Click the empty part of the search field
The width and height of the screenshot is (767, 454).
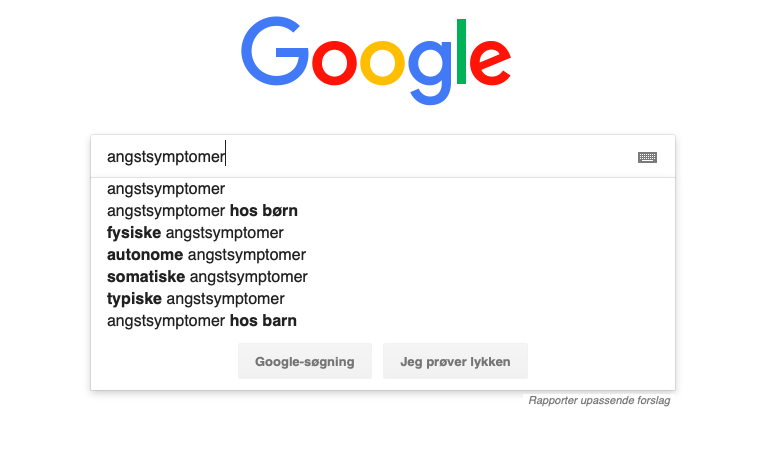coord(430,157)
